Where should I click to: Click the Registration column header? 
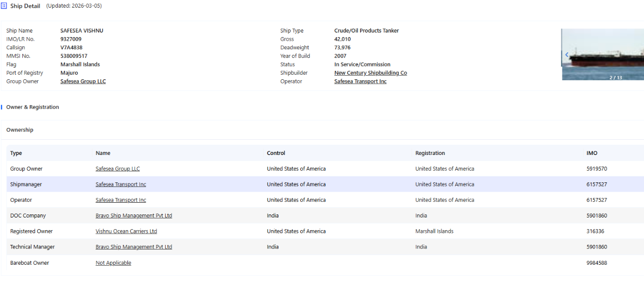pos(430,153)
